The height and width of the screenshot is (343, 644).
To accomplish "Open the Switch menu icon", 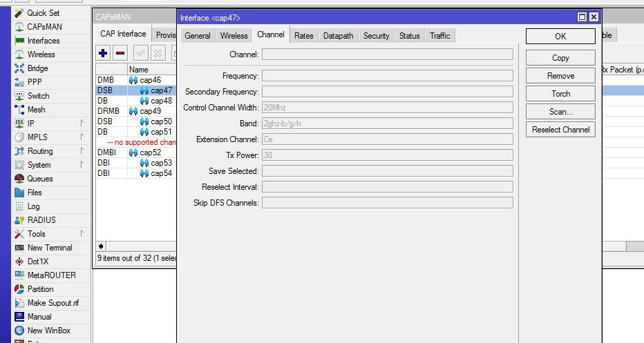I will (x=19, y=96).
